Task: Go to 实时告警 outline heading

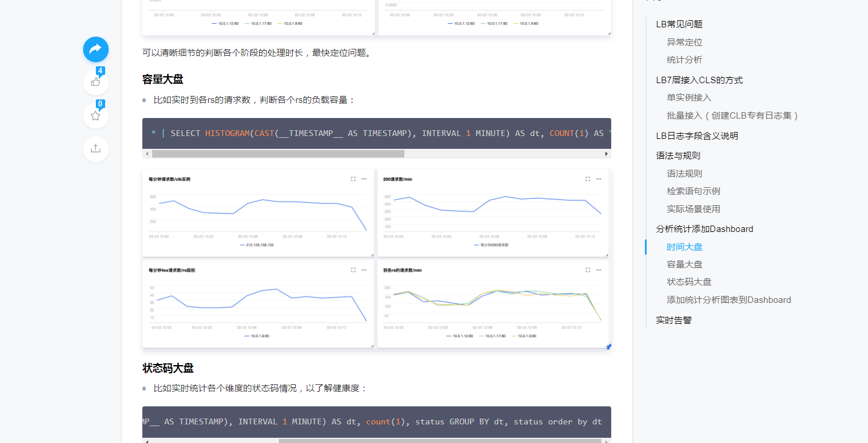Action: click(674, 320)
